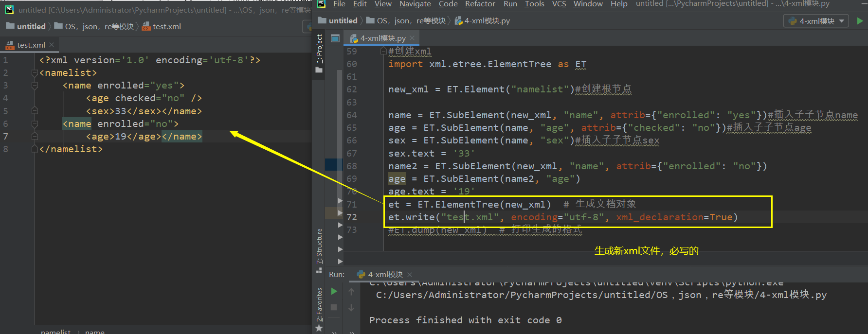Open the 4-xml模块 run configuration dropdown
Screen dimensions: 868x334
pos(816,21)
